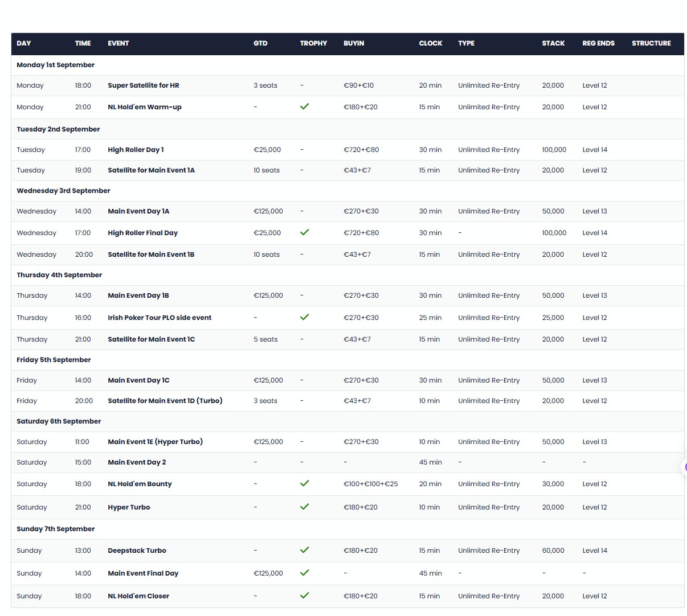Select Main Event Day 1A event name
This screenshot has height=616, width=687.
(138, 211)
